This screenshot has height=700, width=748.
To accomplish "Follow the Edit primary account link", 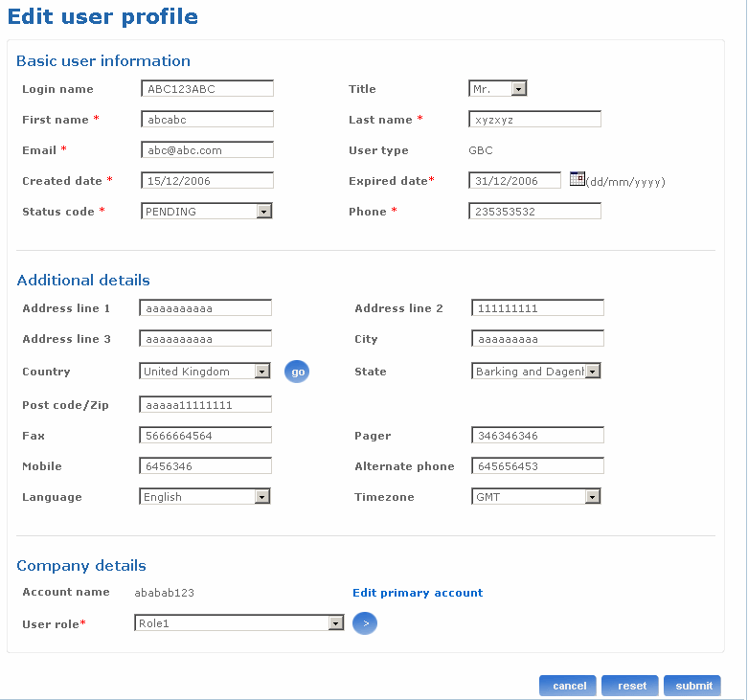I will click(418, 593).
